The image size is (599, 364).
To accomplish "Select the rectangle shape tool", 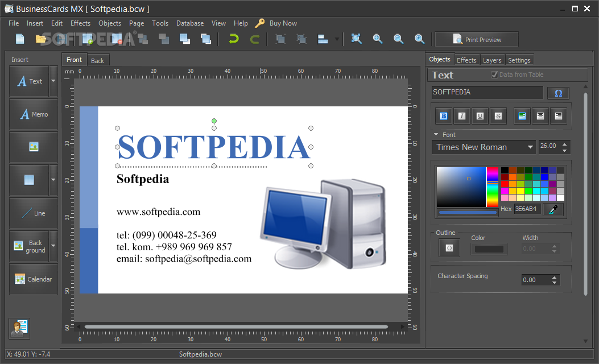I will click(x=29, y=180).
